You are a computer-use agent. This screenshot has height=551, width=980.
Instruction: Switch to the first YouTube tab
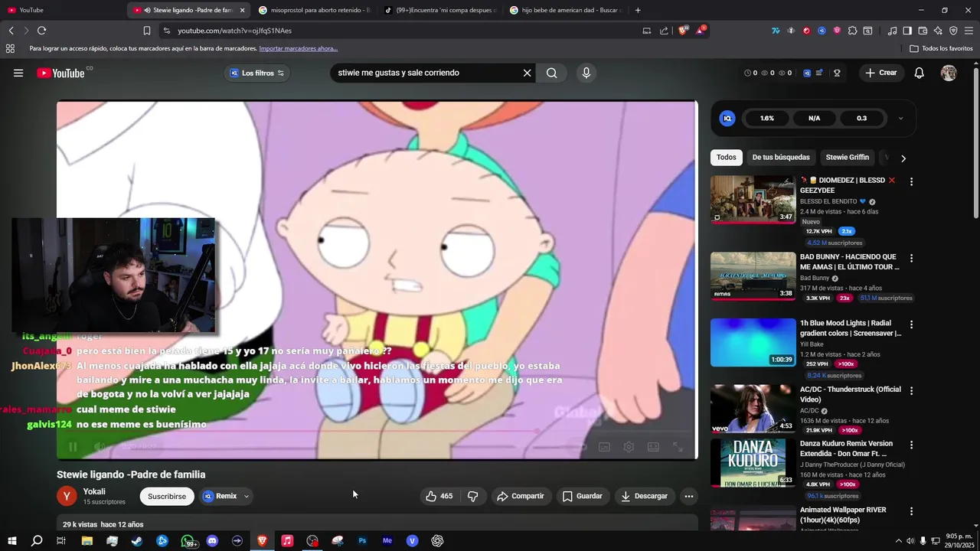(x=63, y=10)
